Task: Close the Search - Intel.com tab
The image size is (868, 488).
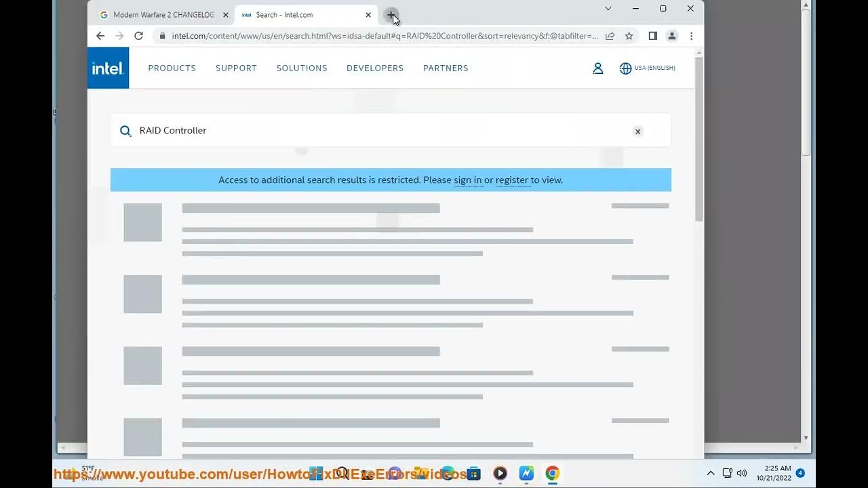Action: 368,15
